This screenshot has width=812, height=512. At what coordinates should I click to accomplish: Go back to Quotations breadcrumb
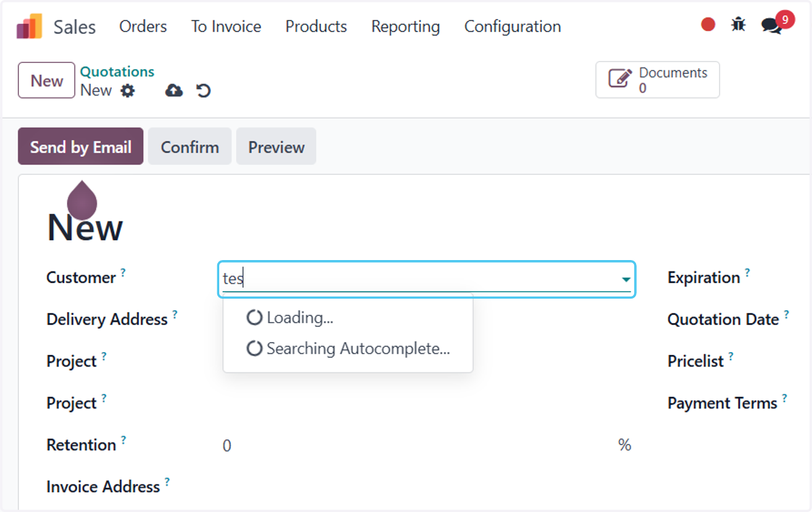point(117,72)
